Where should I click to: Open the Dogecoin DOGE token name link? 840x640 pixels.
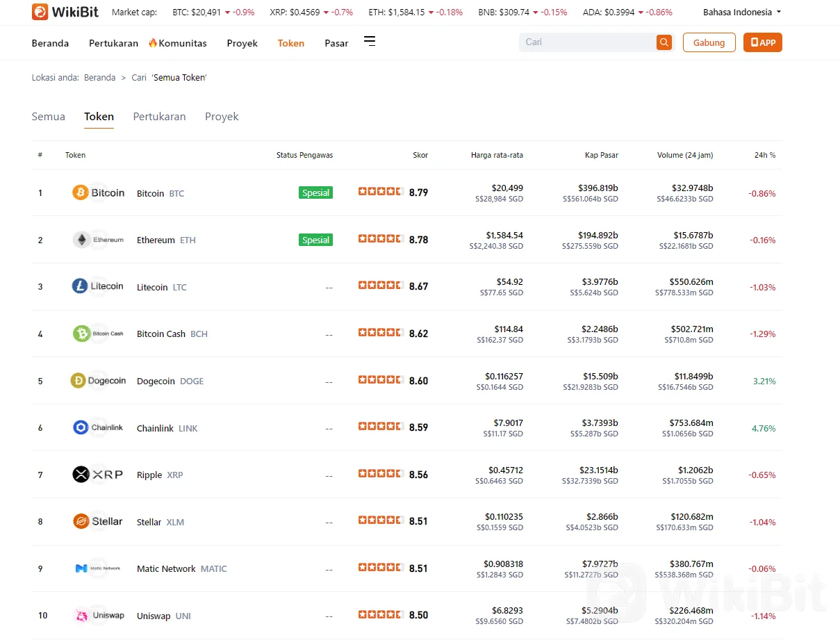click(x=170, y=381)
